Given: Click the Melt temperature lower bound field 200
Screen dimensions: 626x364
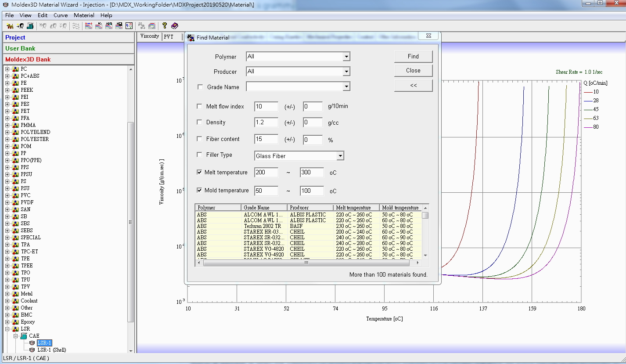Looking at the screenshot, I should pyautogui.click(x=266, y=173).
